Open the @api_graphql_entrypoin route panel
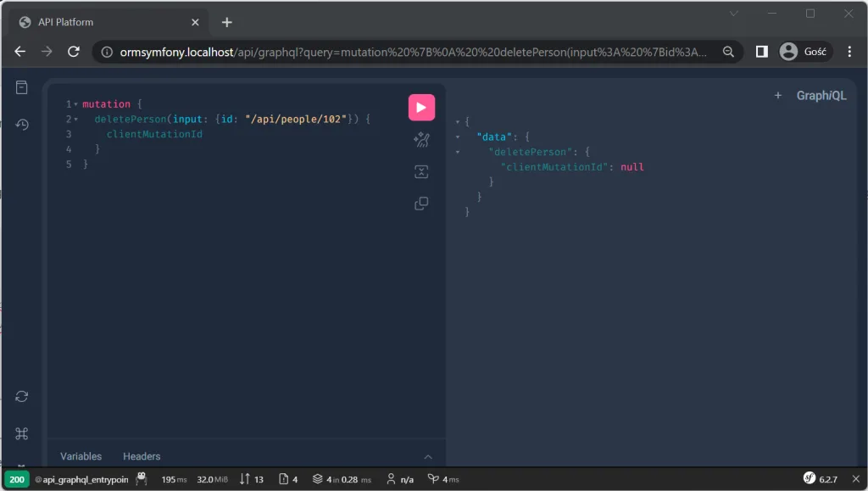 81,479
